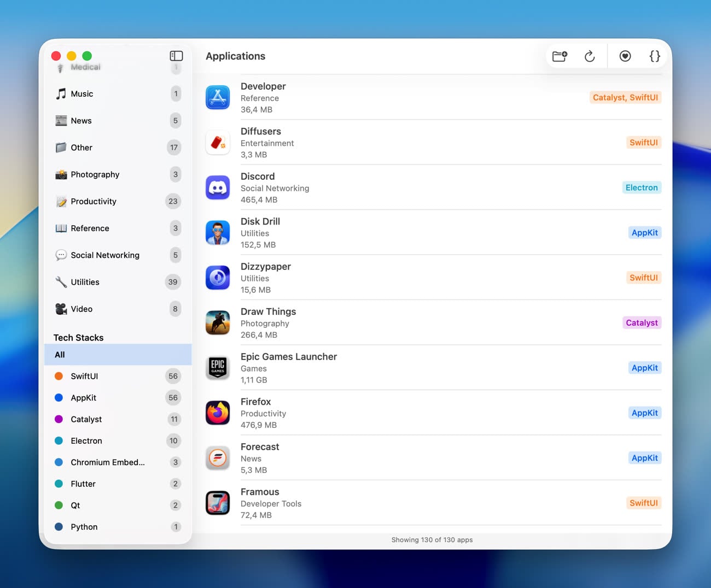This screenshot has width=711, height=588.
Task: Select All under Tech Stacks
Action: tap(60, 354)
